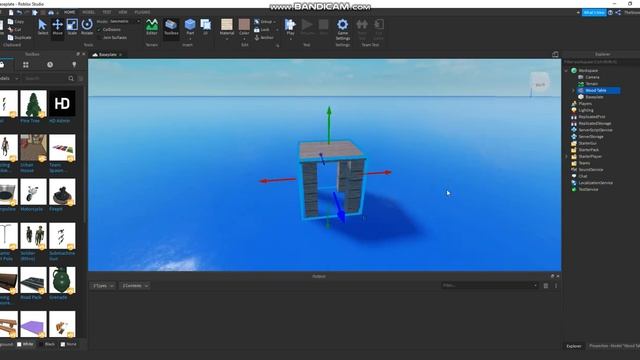Click the Duplicate button
The height and width of the screenshot is (360, 640).
(x=19, y=38)
